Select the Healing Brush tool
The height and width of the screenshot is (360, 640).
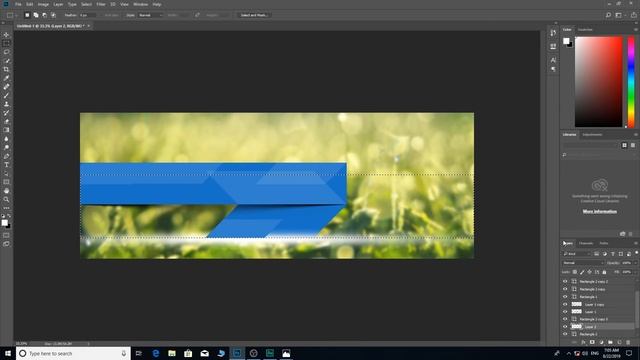[x=6, y=87]
